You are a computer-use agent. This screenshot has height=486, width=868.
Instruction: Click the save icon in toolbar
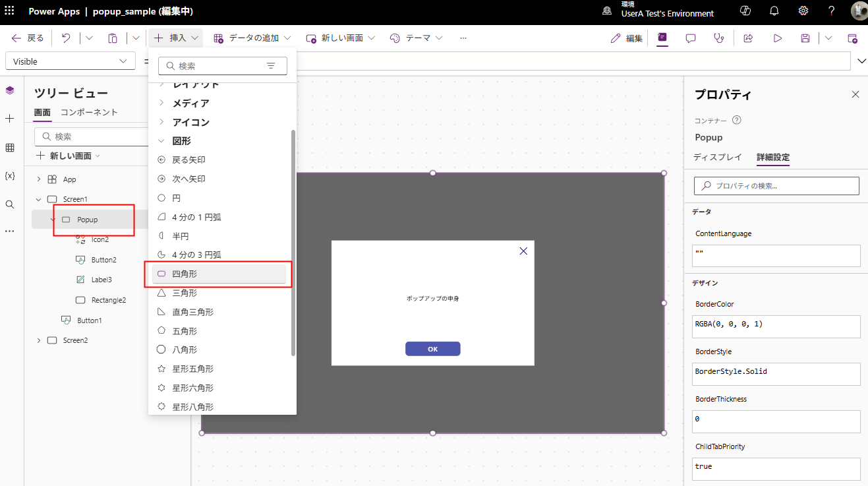[805, 38]
